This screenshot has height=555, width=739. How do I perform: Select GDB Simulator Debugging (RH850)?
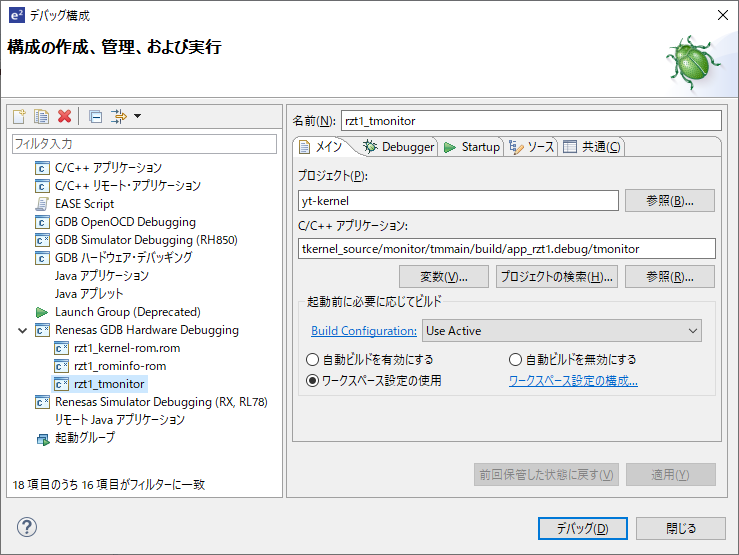click(x=146, y=240)
